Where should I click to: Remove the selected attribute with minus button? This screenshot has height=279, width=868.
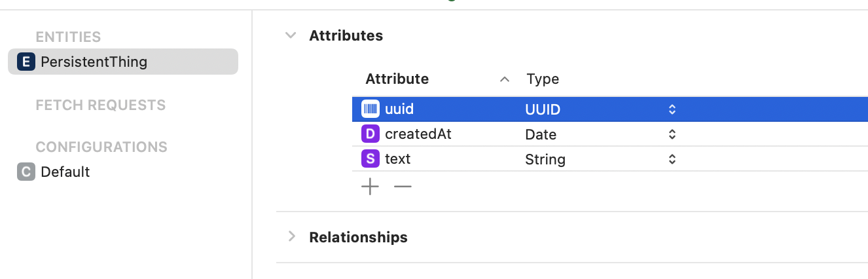[403, 187]
